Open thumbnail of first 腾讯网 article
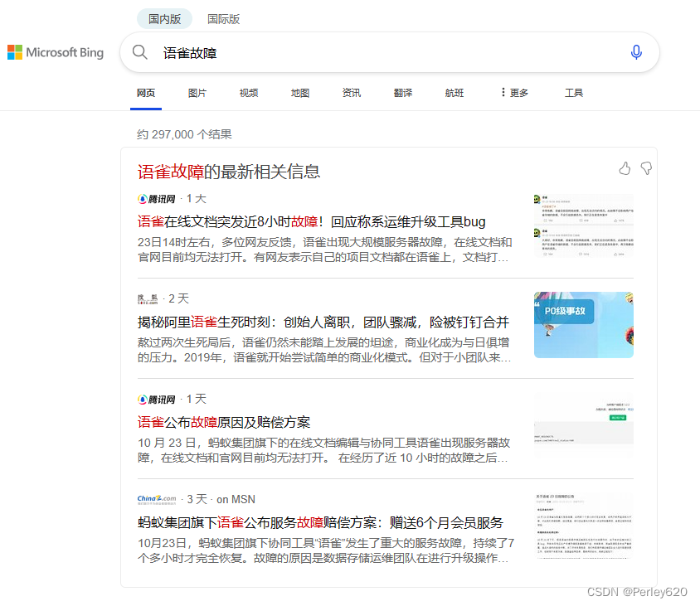 (584, 225)
